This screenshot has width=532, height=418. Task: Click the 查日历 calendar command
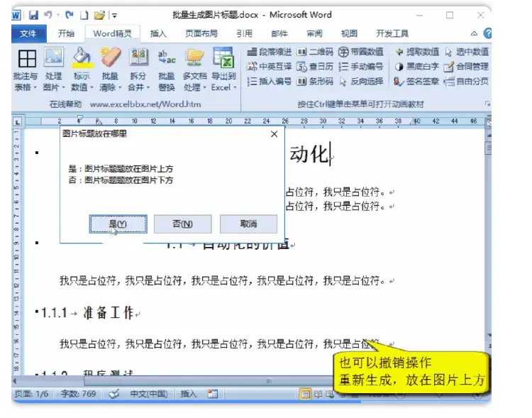315,66
